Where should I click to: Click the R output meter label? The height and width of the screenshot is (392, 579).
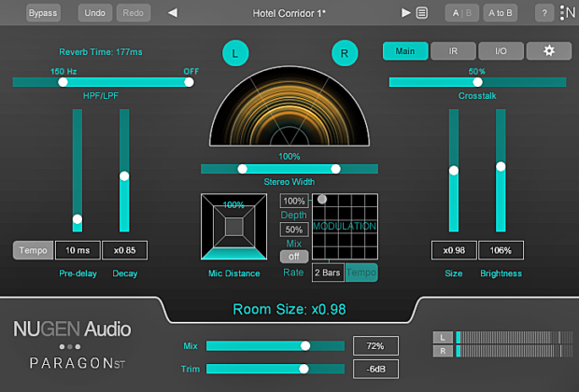coord(443,351)
